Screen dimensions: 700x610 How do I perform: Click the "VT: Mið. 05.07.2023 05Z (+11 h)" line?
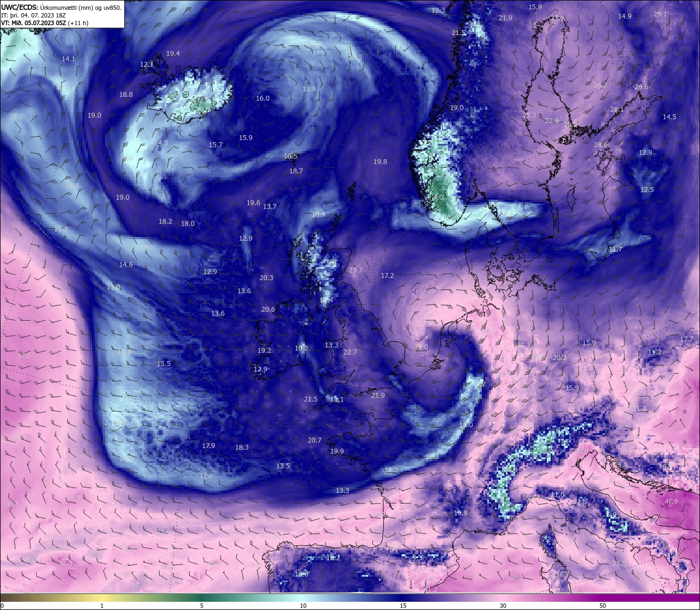45,23
